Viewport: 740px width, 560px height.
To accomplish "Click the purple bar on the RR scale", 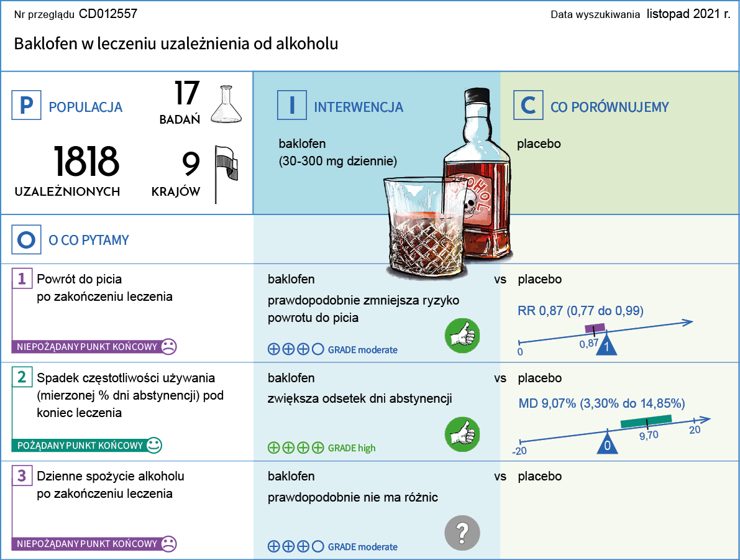I will click(x=595, y=328).
